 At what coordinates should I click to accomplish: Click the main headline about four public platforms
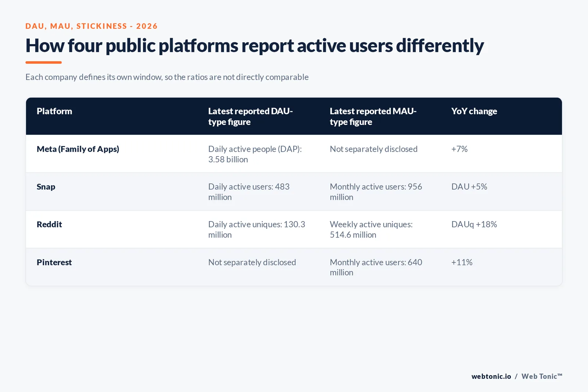(x=254, y=46)
